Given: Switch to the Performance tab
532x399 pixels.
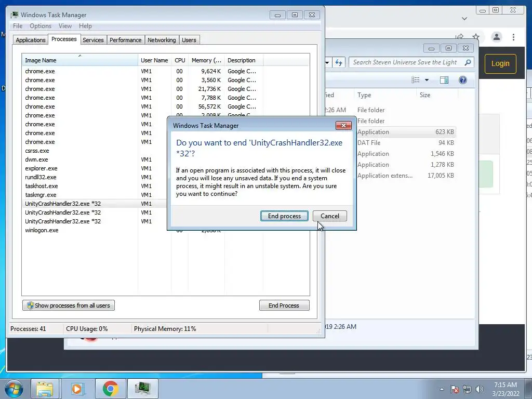Looking at the screenshot, I should pos(126,40).
